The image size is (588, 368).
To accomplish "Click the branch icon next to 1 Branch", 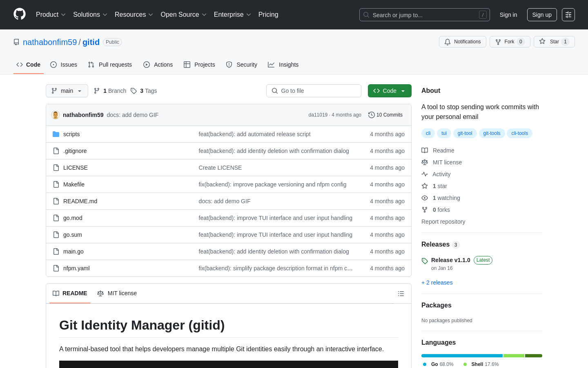I will click(x=97, y=91).
